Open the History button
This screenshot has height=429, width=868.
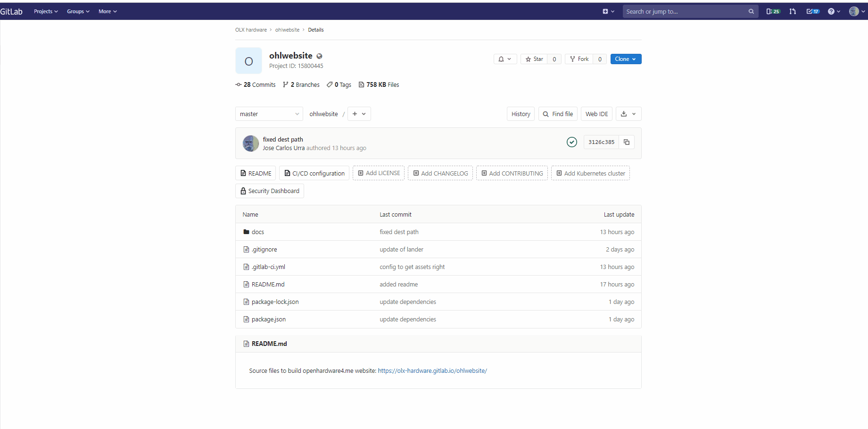521,114
